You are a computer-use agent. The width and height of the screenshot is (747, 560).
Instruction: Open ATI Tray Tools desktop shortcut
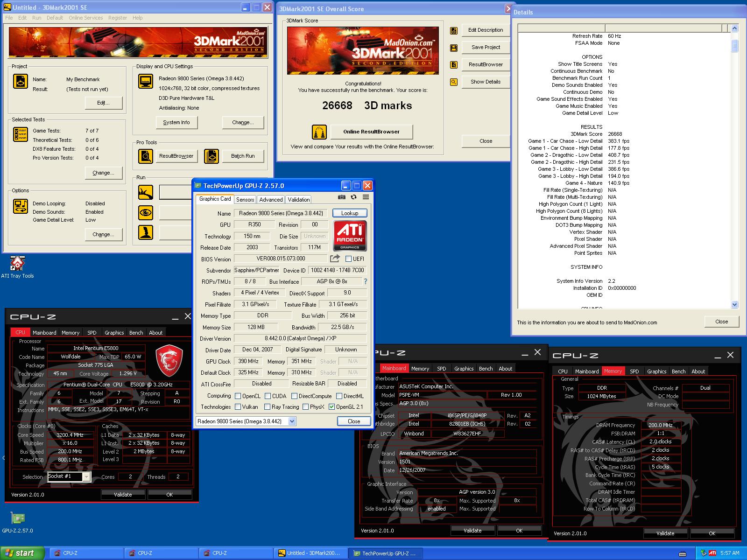click(17, 267)
